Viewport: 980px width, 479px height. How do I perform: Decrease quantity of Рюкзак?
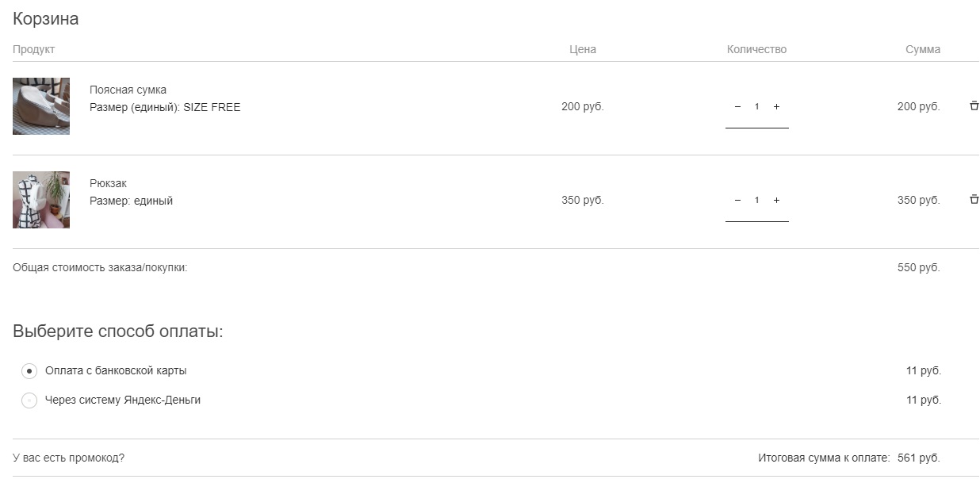tap(737, 201)
